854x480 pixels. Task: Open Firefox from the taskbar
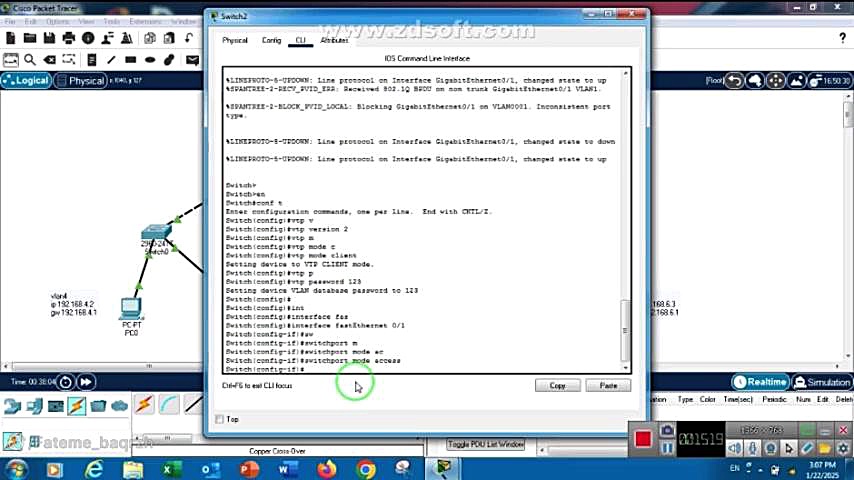327,469
